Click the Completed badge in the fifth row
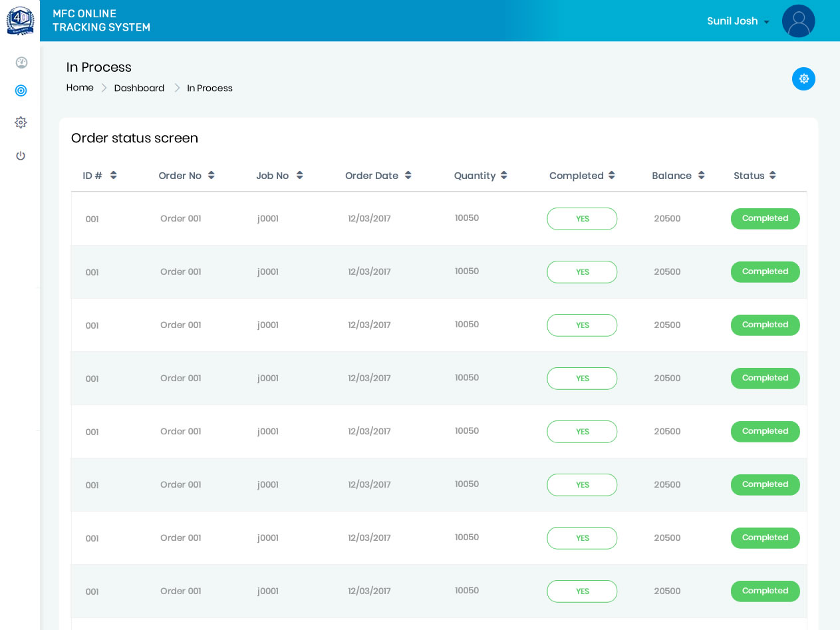This screenshot has width=840, height=630. [x=765, y=431]
